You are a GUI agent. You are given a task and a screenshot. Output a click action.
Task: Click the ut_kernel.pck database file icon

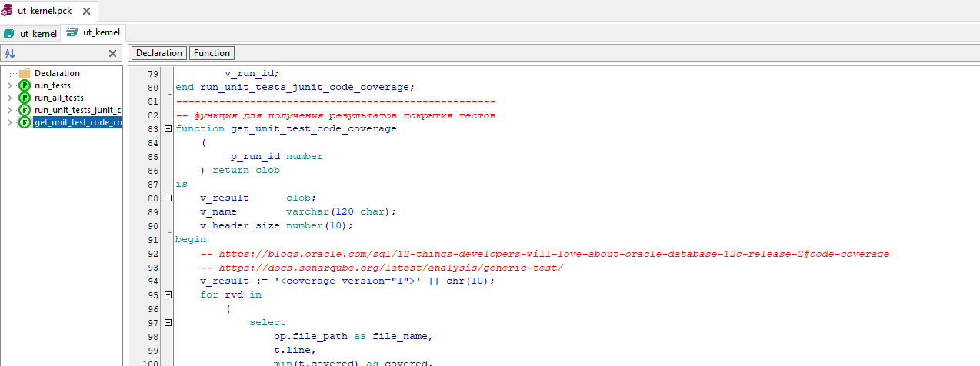click(x=8, y=12)
